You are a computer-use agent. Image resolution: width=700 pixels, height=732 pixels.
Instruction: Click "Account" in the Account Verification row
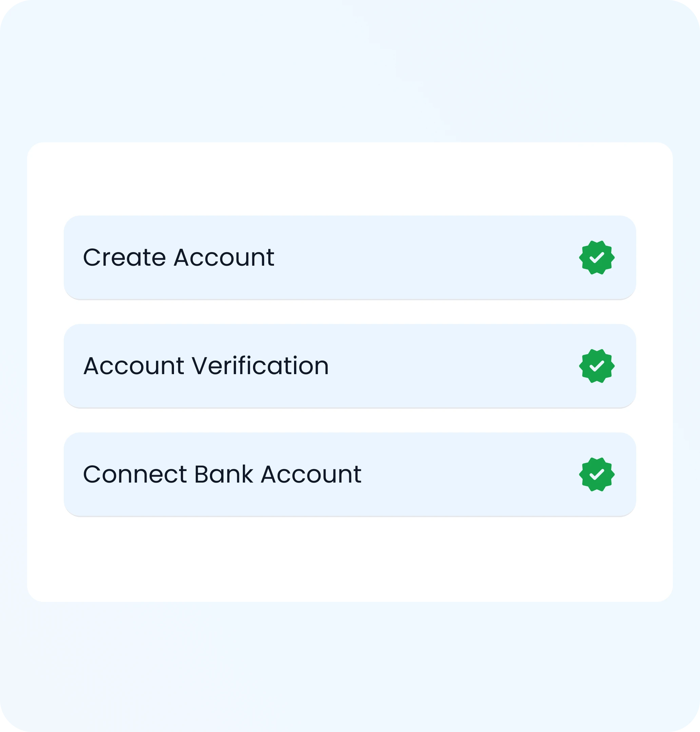coord(134,366)
